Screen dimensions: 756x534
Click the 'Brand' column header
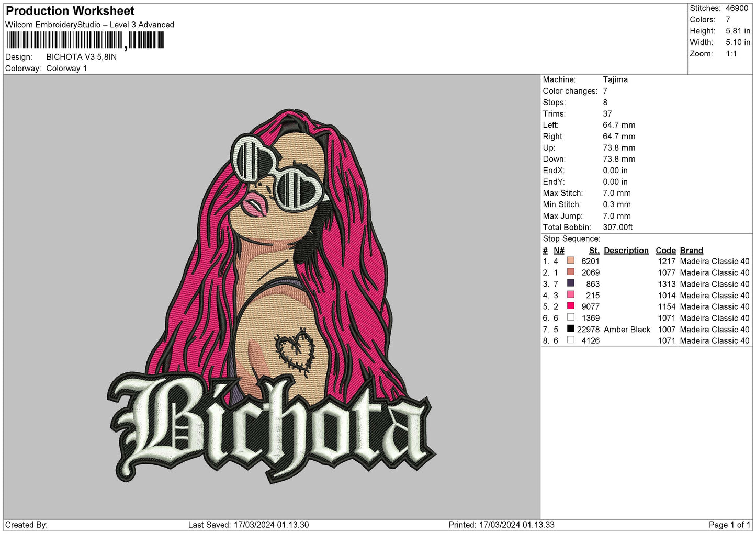(691, 251)
